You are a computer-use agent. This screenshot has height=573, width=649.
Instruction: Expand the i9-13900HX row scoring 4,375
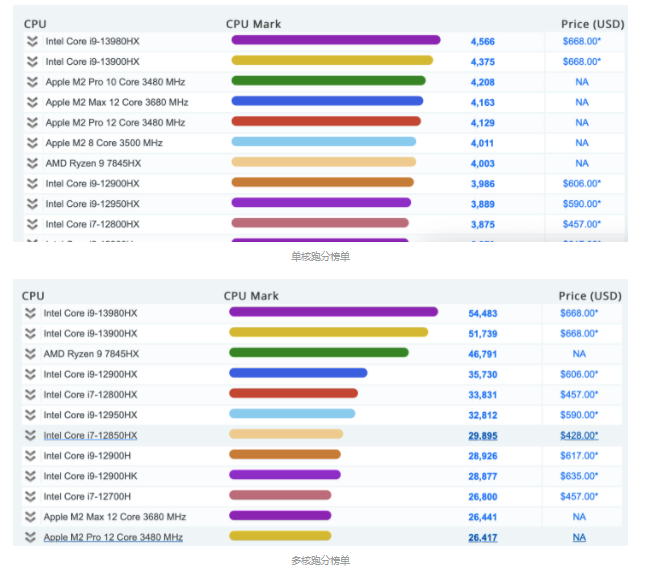point(32,62)
